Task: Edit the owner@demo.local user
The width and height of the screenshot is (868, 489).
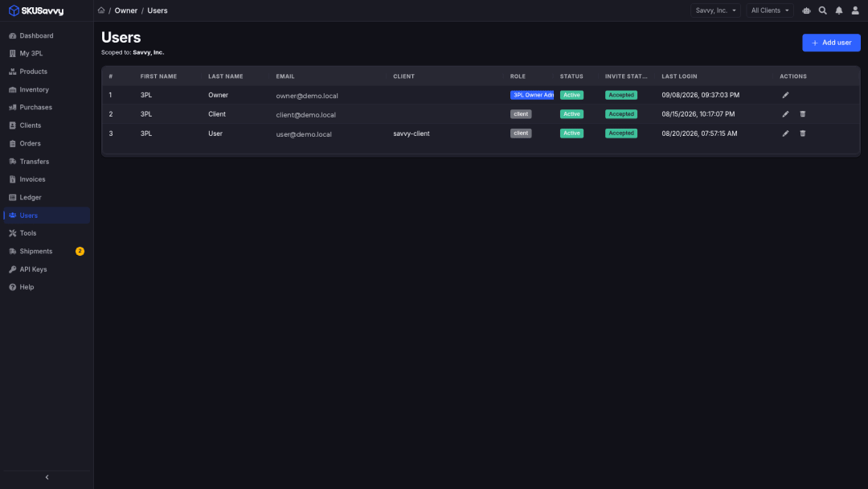Action: (785, 95)
